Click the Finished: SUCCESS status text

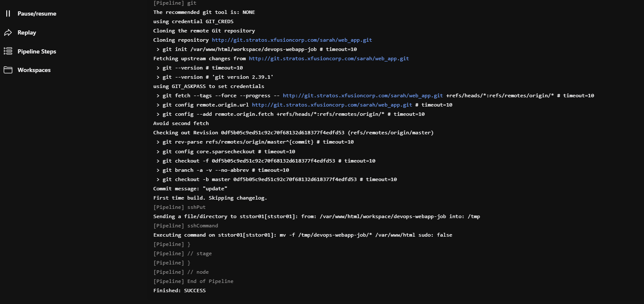point(180,291)
